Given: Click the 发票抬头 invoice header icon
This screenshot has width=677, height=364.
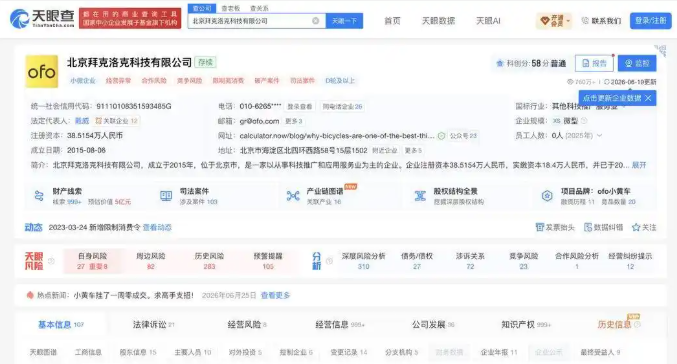Looking at the screenshot, I should (x=540, y=227).
